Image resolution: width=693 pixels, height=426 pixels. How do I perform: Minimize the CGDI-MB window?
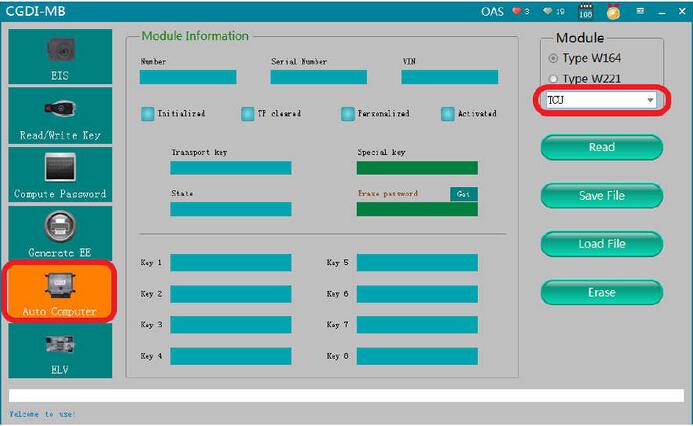click(x=662, y=12)
